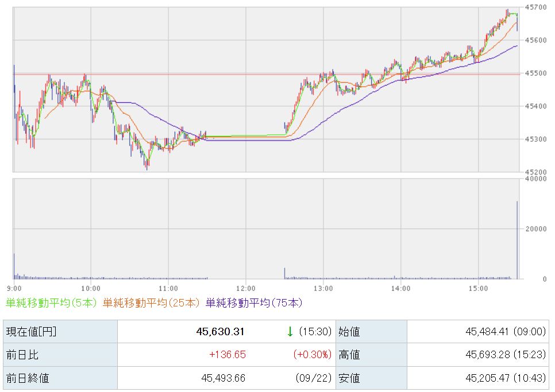555x392 pixels.
Task: Click the 始値 value 45,484.41 (09:00)
Action: (506, 332)
